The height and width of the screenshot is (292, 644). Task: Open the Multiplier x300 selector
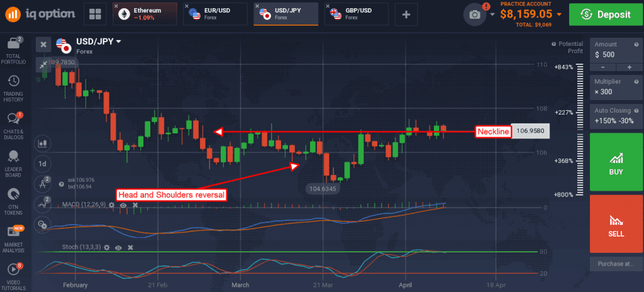616,87
